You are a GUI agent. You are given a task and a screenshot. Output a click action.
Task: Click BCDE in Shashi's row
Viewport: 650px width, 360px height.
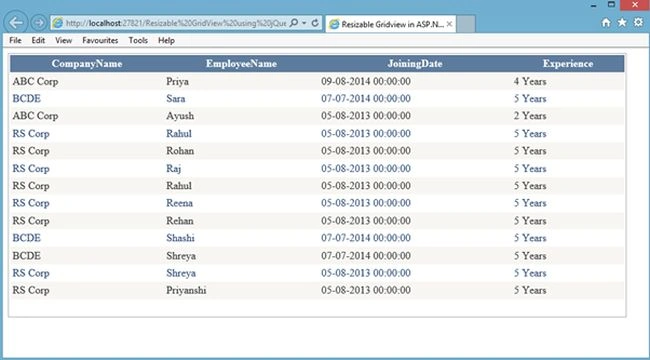[27, 238]
